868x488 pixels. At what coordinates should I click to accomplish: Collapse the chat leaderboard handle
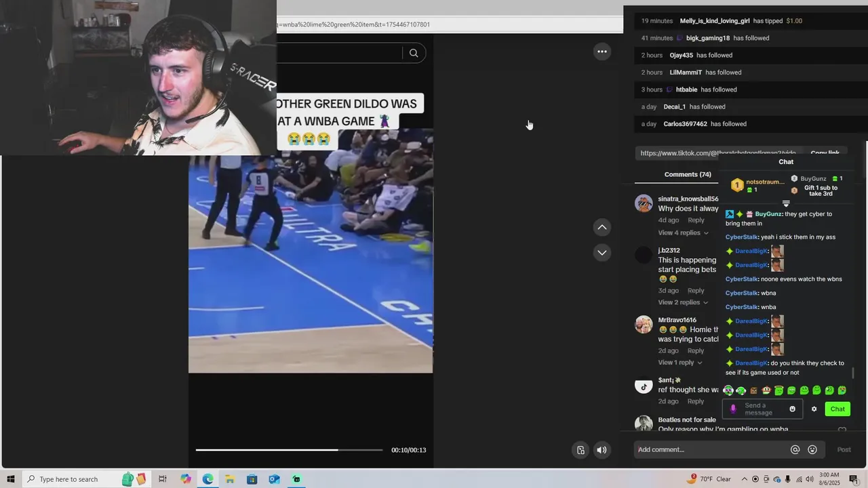point(786,203)
